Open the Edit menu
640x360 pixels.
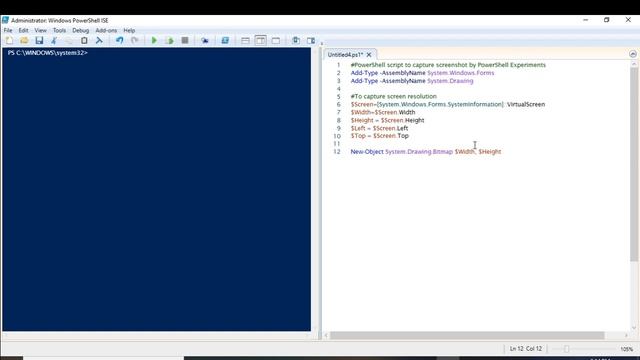click(x=23, y=30)
